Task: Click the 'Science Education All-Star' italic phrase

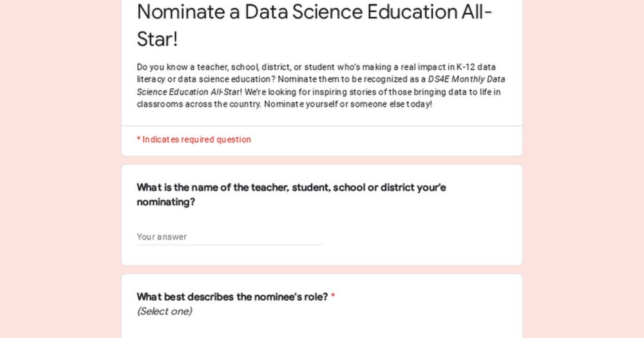Action: [x=188, y=92]
